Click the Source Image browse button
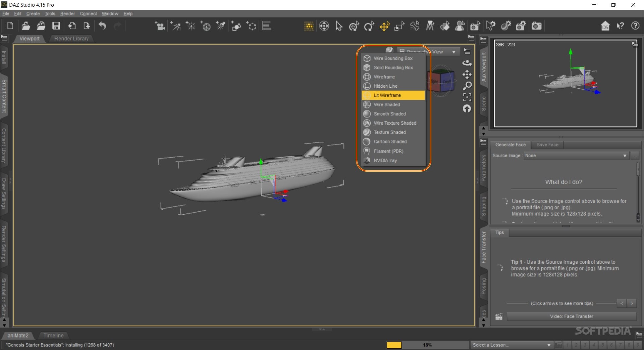 click(635, 156)
